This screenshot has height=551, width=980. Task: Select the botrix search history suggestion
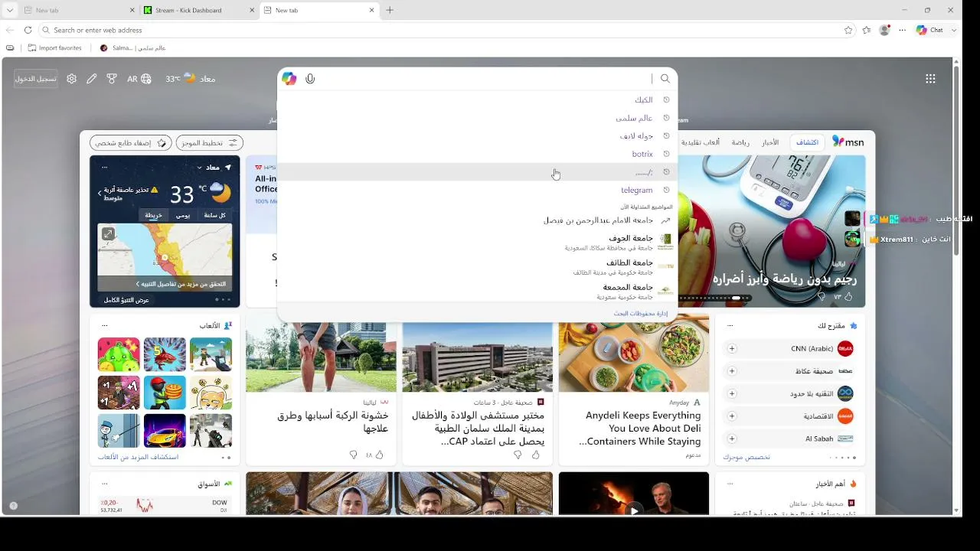[477, 154]
